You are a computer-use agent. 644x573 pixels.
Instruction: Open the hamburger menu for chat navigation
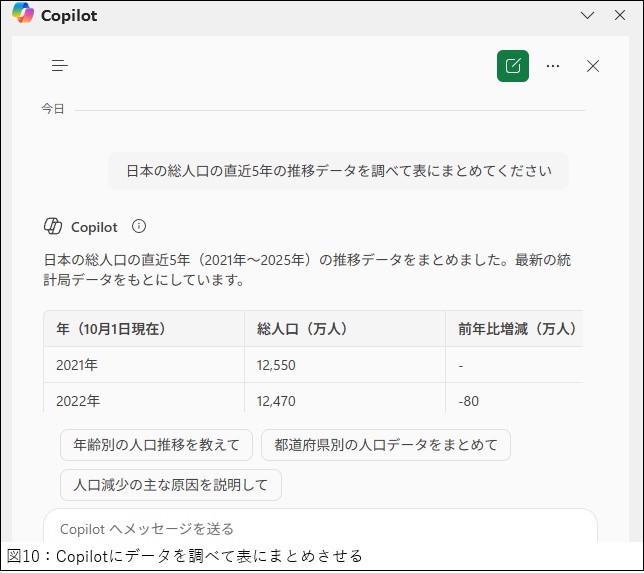click(x=60, y=66)
